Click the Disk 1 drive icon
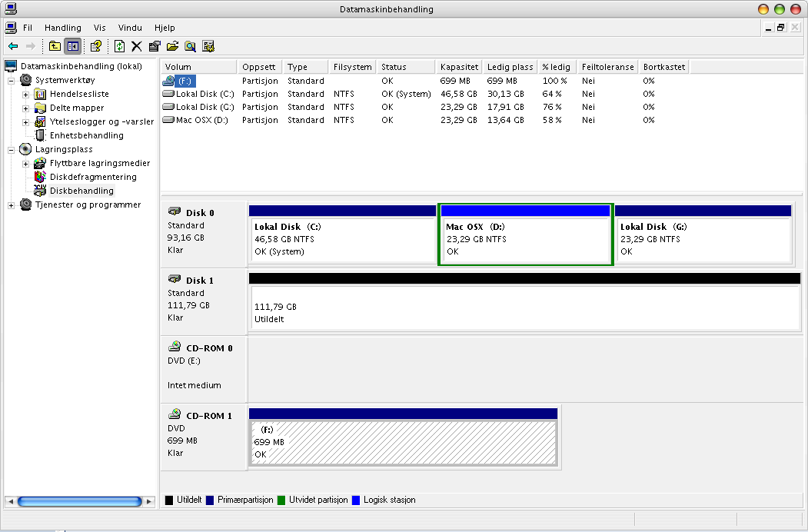This screenshot has height=532, width=808. pyautogui.click(x=175, y=279)
